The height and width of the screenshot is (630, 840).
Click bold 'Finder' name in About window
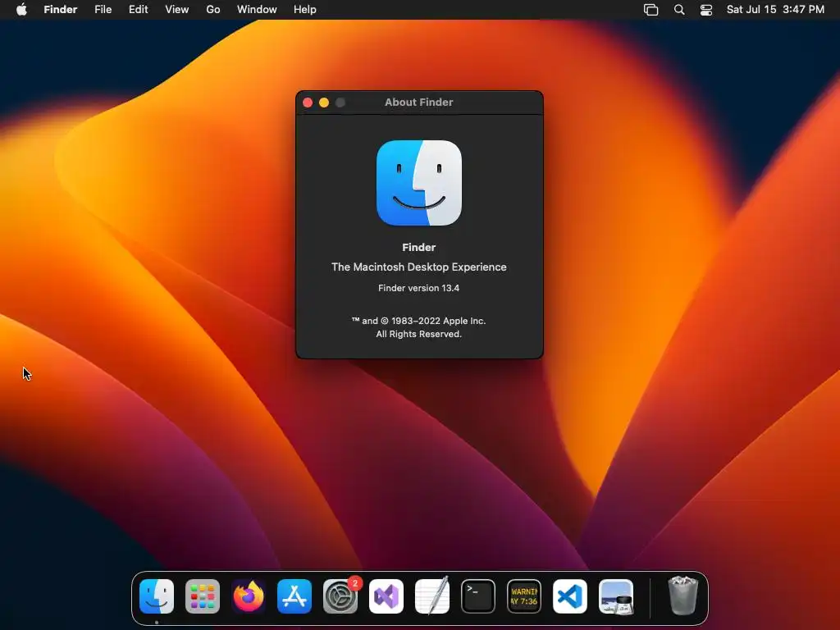(x=419, y=248)
